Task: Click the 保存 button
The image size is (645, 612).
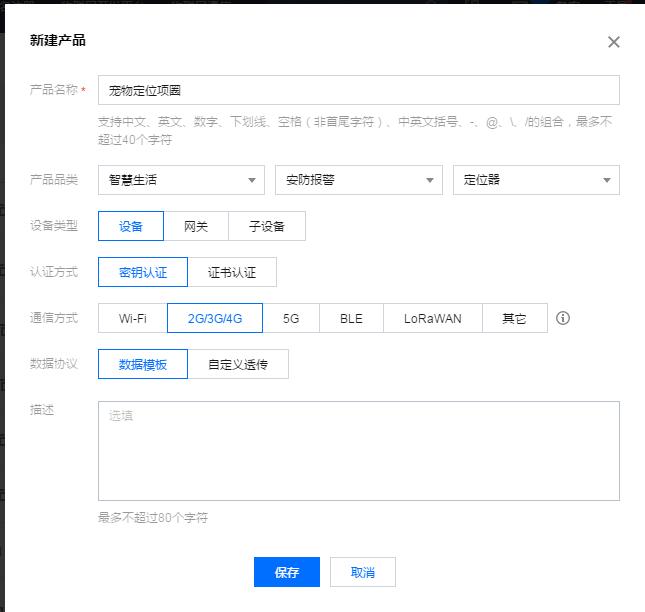Action: tap(287, 572)
